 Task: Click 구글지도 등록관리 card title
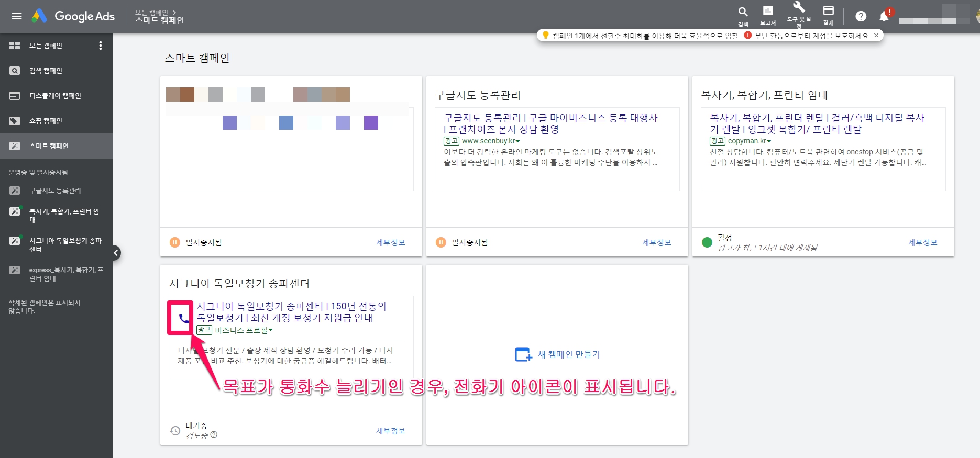pyautogui.click(x=478, y=95)
